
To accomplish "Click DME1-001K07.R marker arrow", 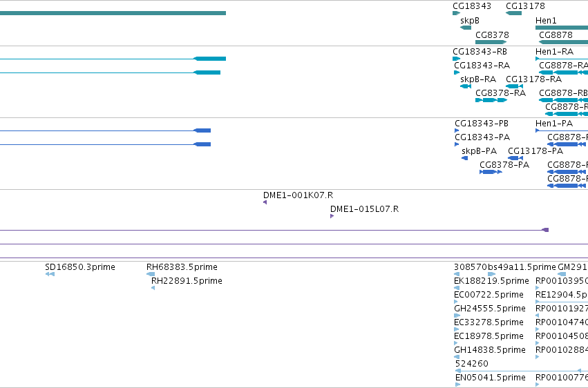I will [x=265, y=202].
